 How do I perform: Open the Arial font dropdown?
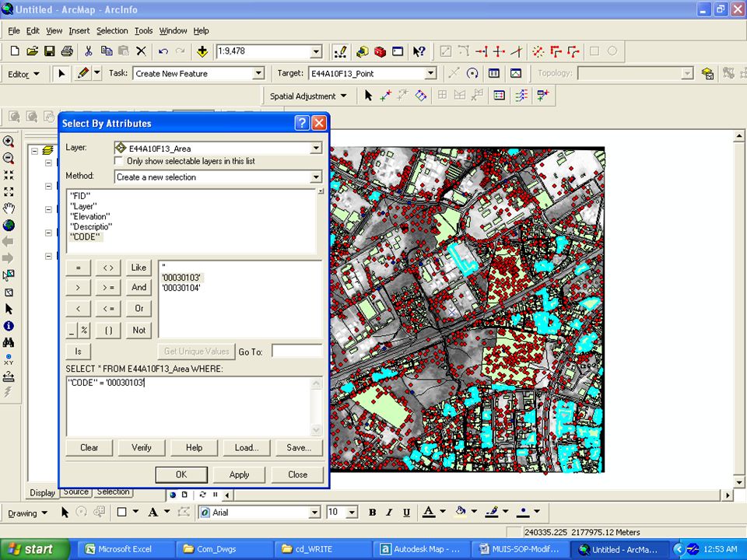coord(315,513)
